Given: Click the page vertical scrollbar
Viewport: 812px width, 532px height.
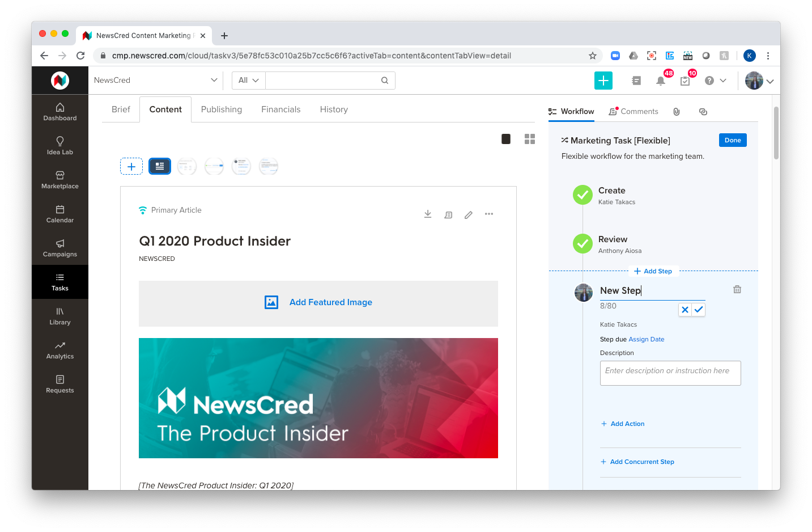Looking at the screenshot, I should point(776,133).
